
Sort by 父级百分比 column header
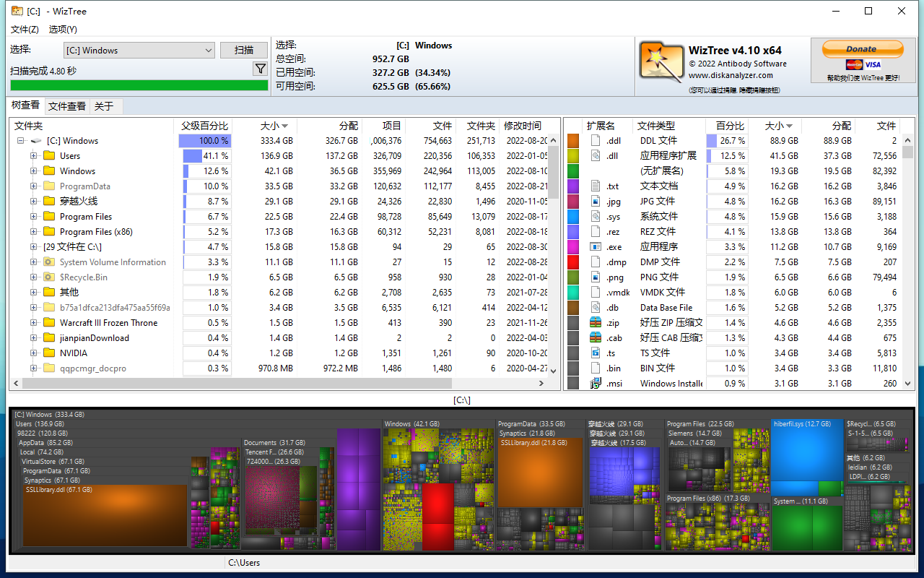[204, 126]
